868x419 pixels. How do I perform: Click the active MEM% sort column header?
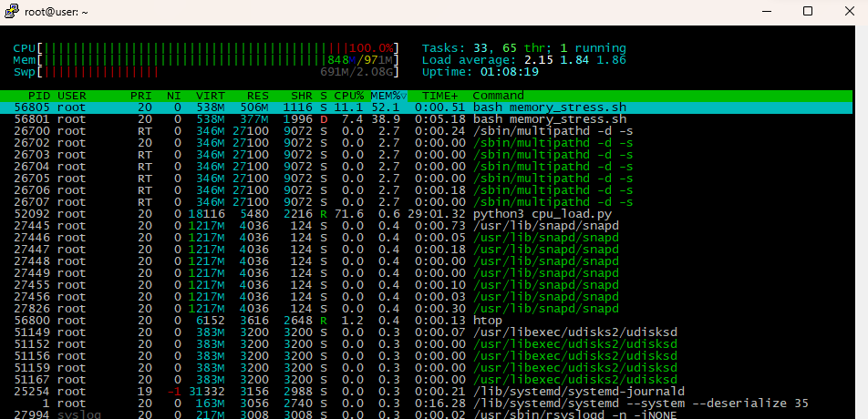(388, 96)
